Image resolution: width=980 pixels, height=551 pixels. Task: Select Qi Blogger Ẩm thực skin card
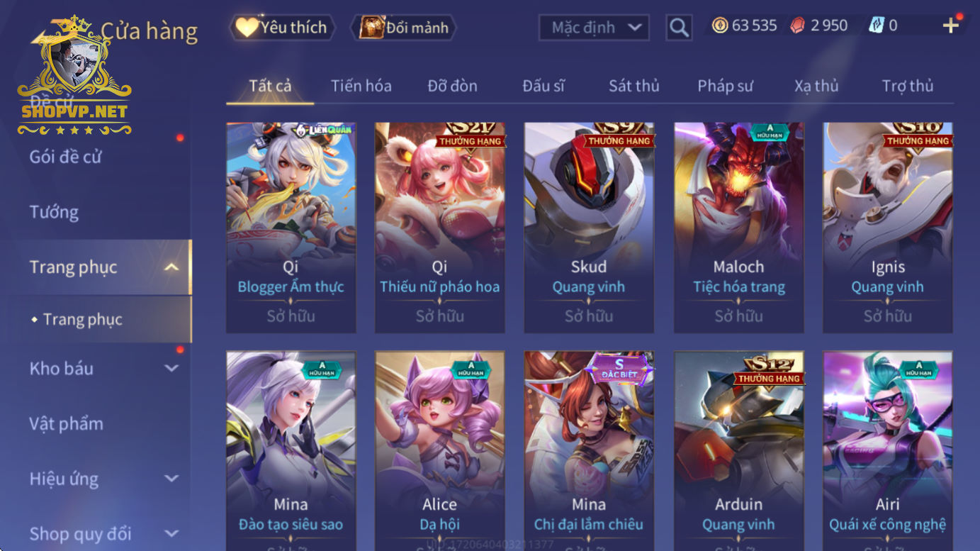tap(291, 228)
